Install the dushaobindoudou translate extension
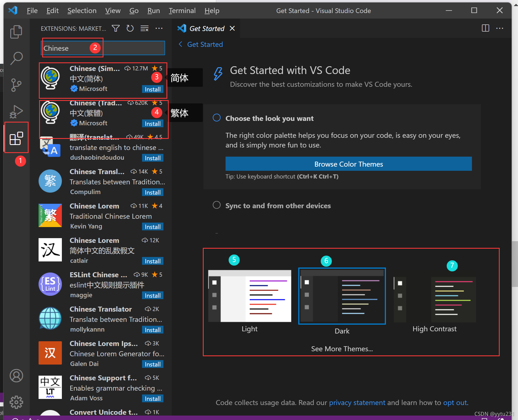Image resolution: width=518 pixels, height=420 pixels. click(153, 158)
